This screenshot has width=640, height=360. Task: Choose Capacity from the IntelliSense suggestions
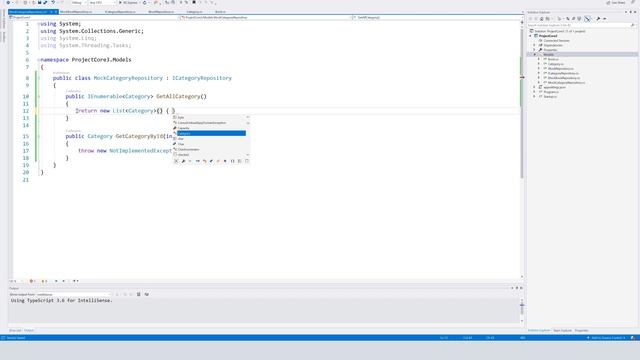(x=210, y=128)
